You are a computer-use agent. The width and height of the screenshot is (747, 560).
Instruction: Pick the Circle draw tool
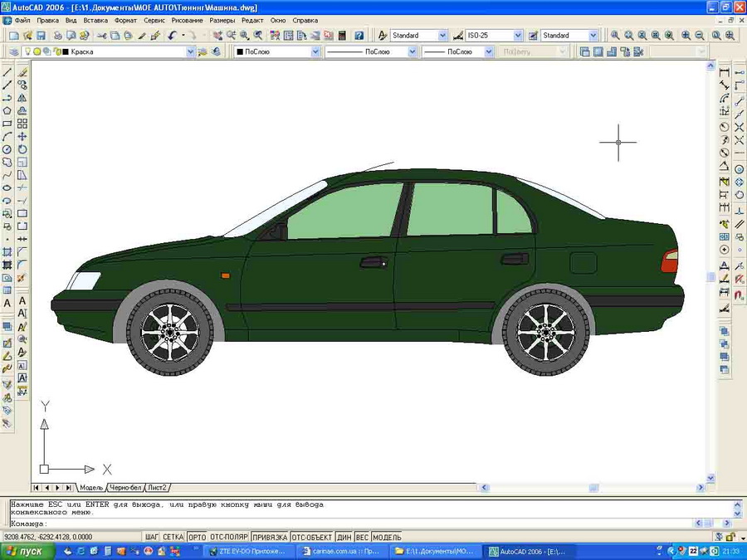[7, 150]
